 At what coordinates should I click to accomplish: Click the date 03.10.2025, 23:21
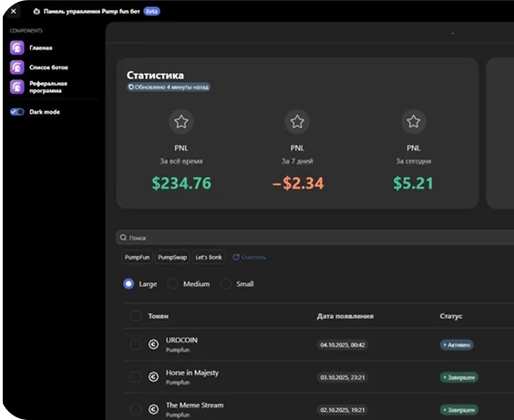point(343,377)
